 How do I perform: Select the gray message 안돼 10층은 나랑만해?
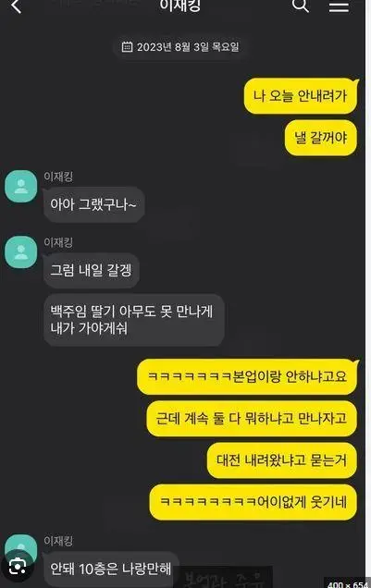point(111,570)
